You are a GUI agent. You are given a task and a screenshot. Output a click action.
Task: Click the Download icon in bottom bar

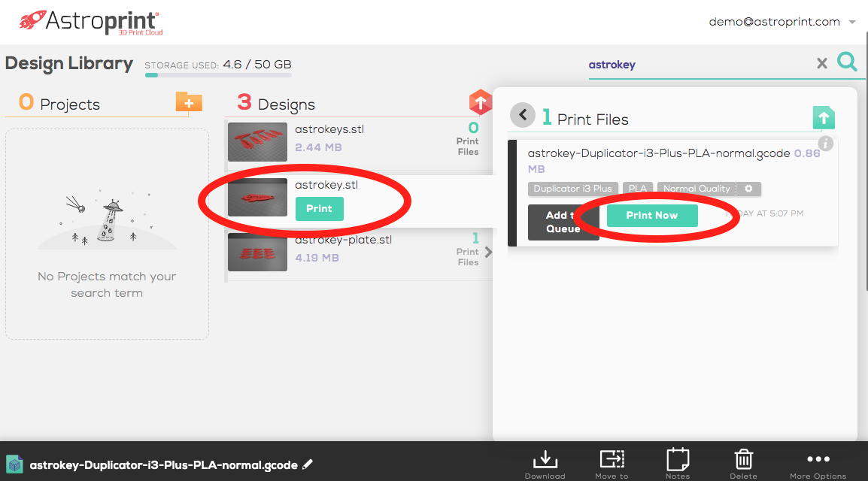click(545, 463)
